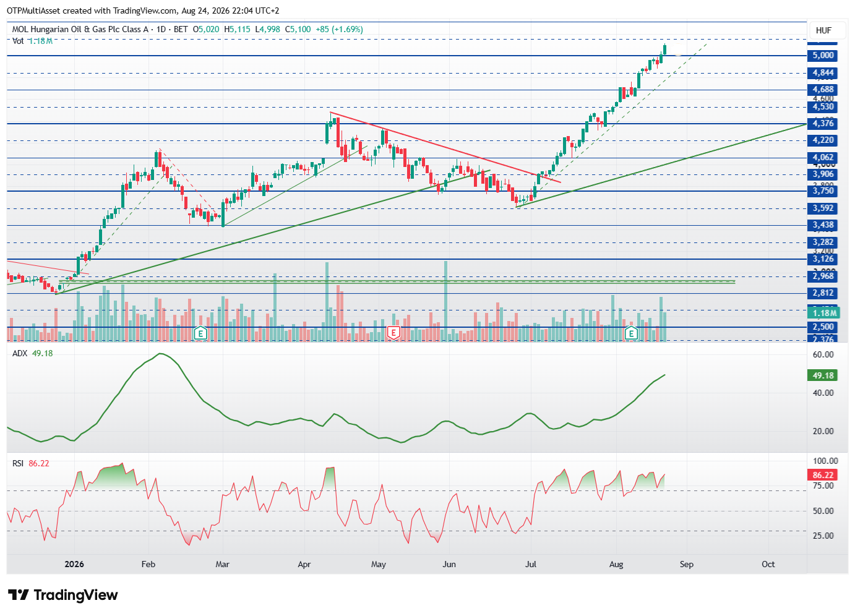
Task: Click the 5,000 price level label
Action: [823, 55]
